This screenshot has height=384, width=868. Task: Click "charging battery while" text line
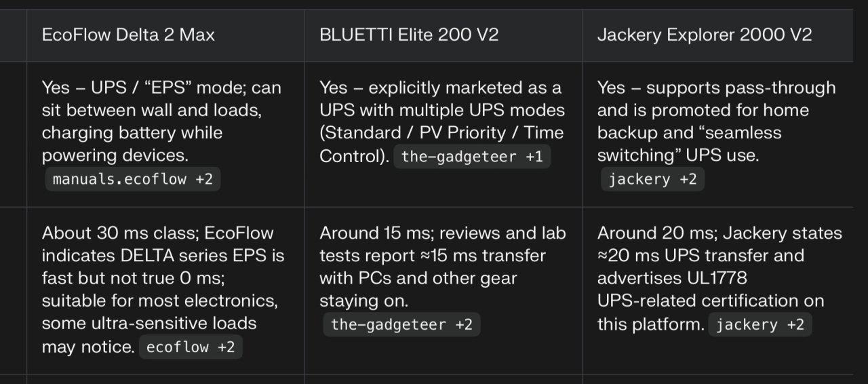(132, 133)
